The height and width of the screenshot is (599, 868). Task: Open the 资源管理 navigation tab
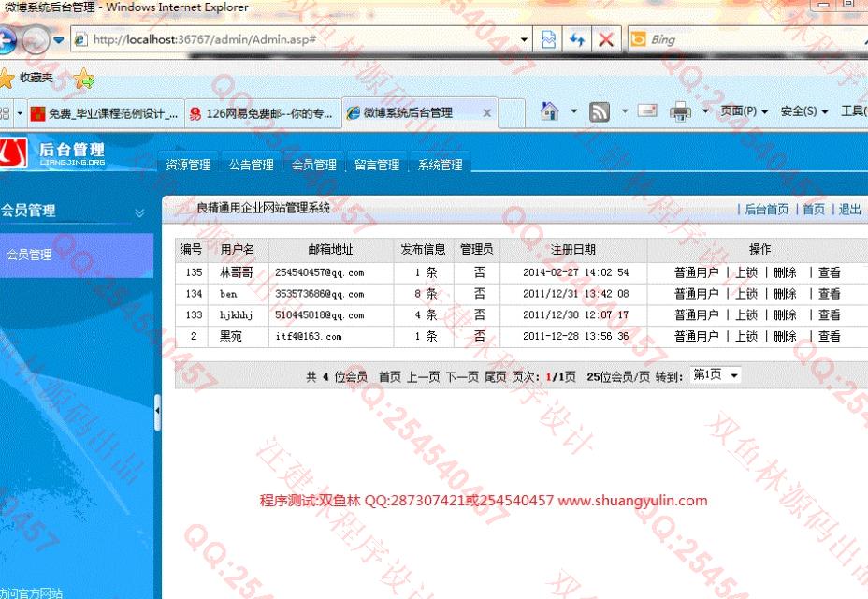click(188, 165)
